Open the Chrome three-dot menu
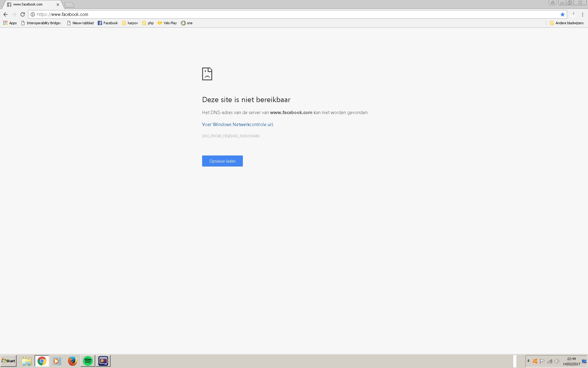This screenshot has width=588, height=368. [582, 14]
